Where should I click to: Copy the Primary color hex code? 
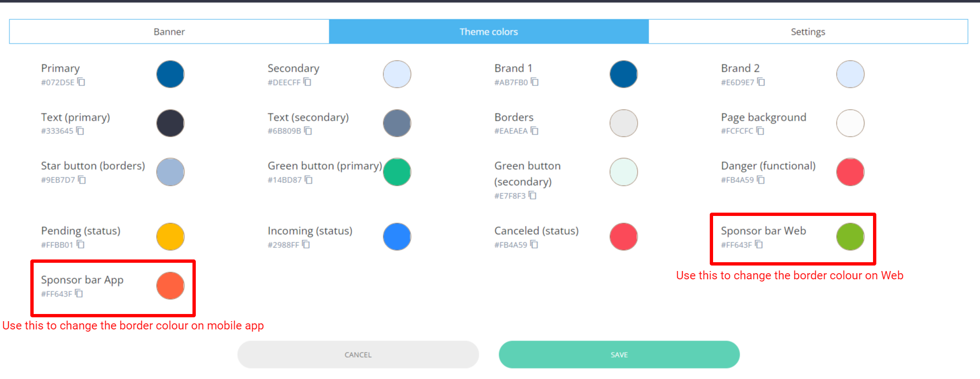[81, 82]
